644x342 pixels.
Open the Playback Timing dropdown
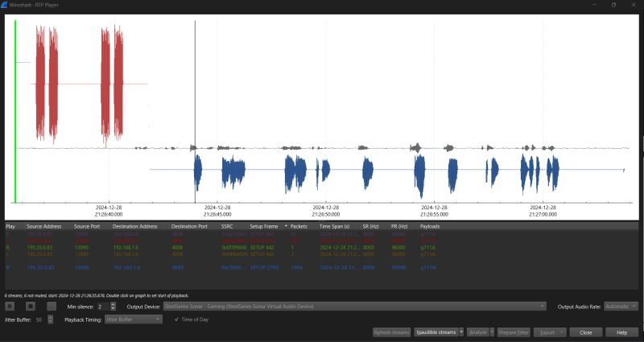pos(133,319)
